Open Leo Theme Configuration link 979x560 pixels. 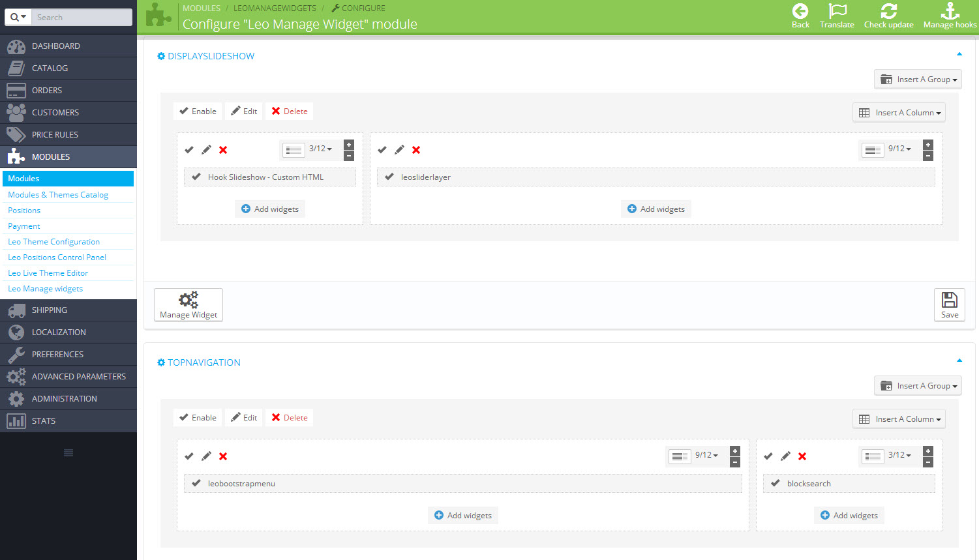coord(53,242)
